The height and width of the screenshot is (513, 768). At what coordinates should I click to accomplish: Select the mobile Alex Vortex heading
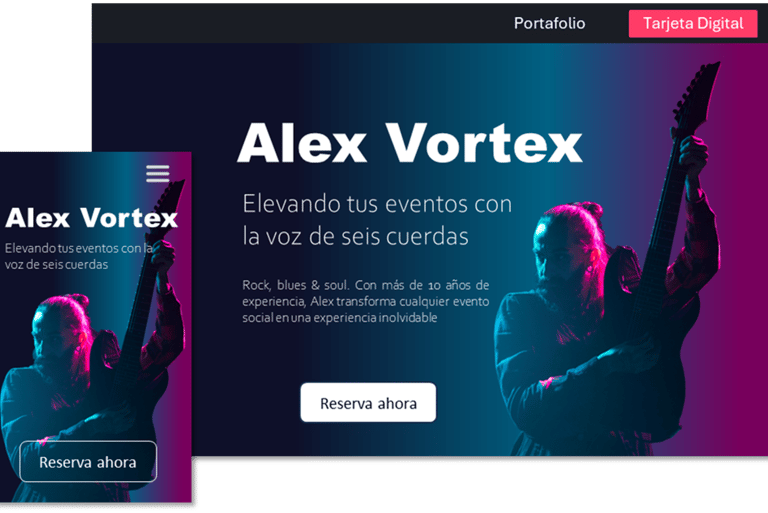click(x=92, y=218)
